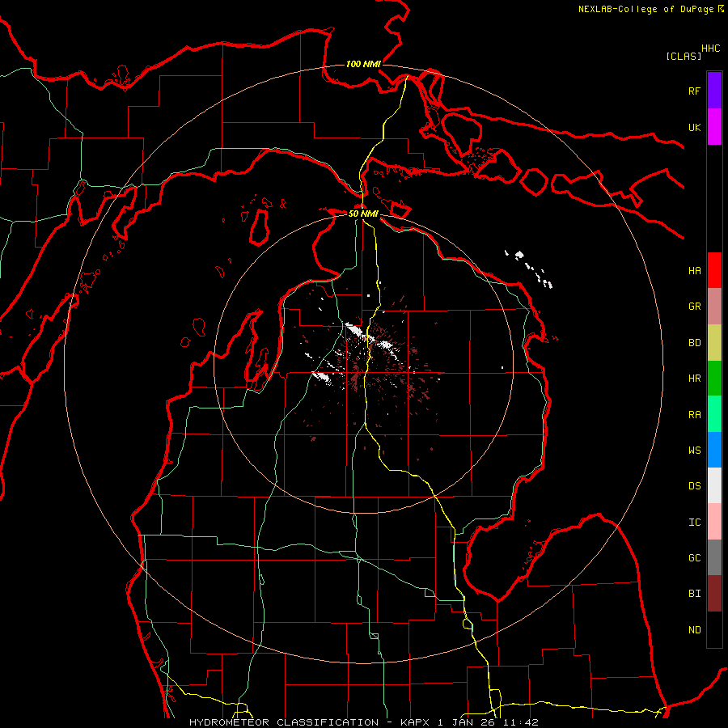728x728 pixels.
Task: Click the GC gray legend color block
Action: [714, 557]
